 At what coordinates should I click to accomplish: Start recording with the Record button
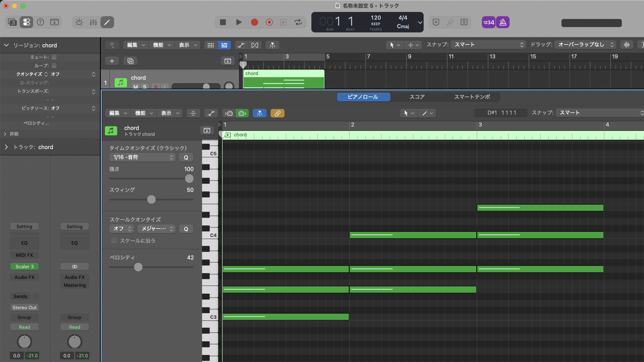click(254, 22)
